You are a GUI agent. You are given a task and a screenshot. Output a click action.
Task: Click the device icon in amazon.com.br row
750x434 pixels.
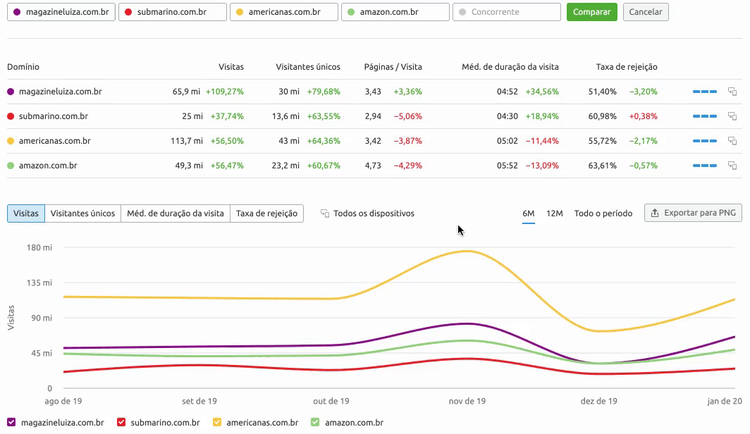[732, 165]
